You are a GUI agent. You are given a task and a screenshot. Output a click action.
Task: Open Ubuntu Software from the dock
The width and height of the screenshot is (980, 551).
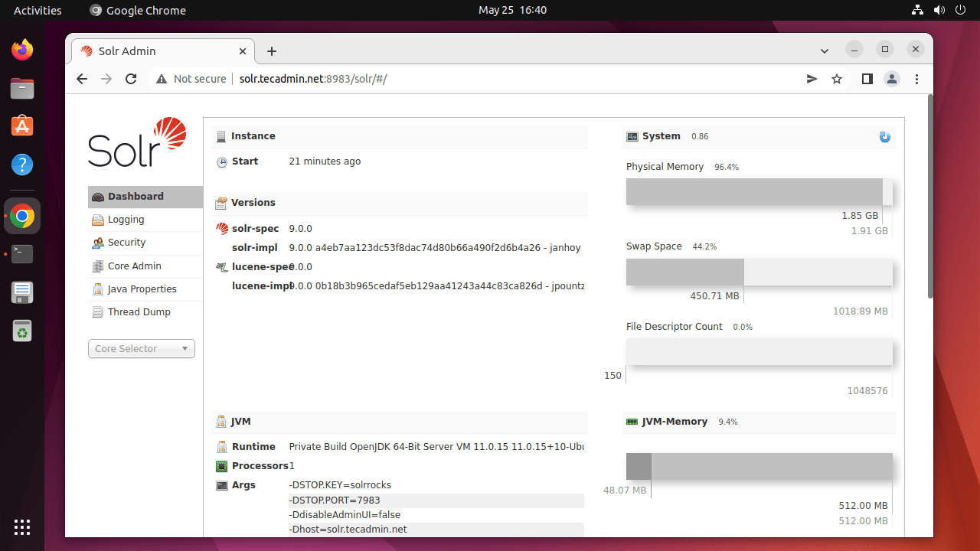[x=22, y=126]
